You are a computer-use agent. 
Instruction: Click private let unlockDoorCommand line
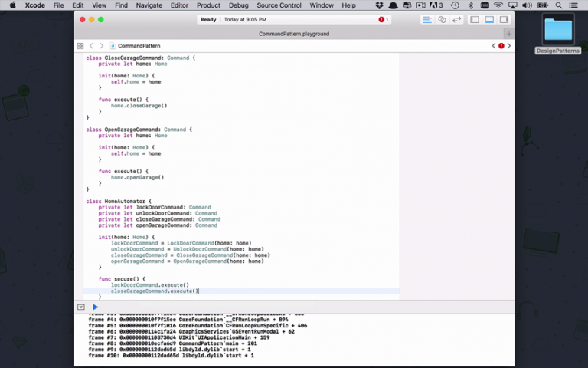tap(158, 213)
